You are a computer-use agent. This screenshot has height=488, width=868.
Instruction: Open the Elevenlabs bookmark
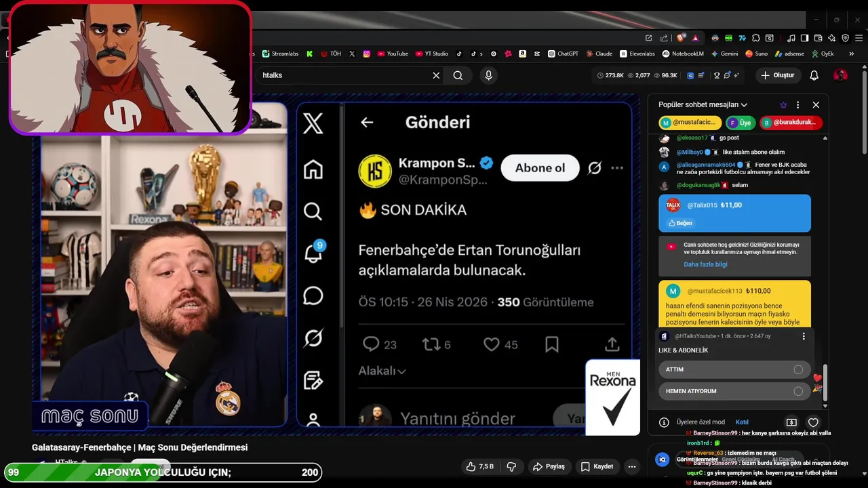(637, 54)
